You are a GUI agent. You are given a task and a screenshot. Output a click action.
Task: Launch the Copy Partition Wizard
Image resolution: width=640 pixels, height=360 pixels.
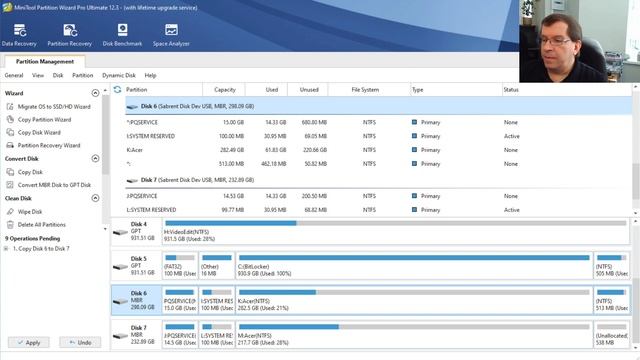tap(44, 120)
